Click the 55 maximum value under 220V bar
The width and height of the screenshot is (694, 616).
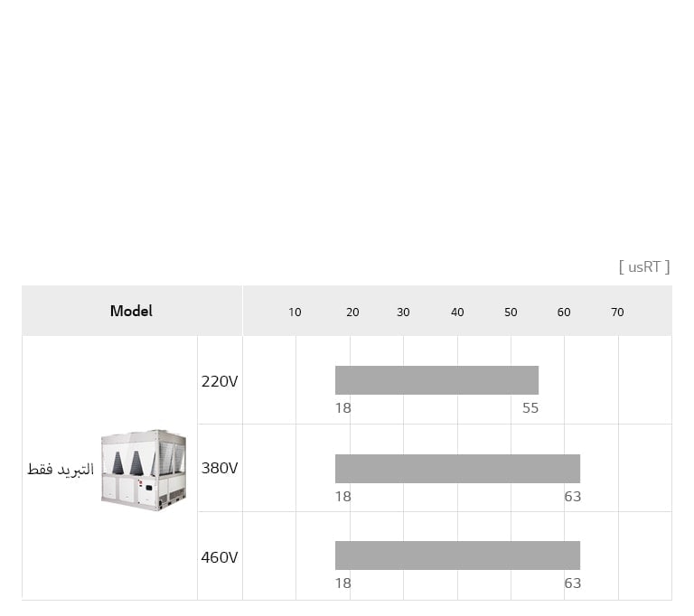click(530, 408)
